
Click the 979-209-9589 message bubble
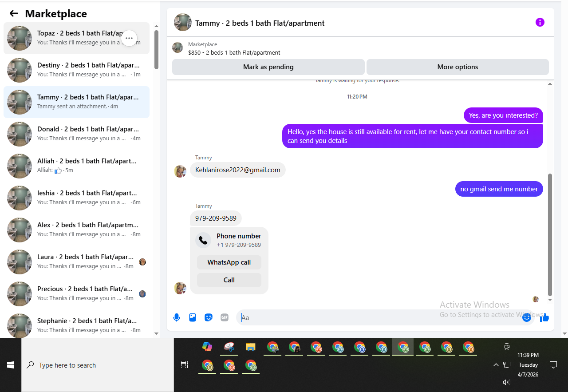[216, 218]
